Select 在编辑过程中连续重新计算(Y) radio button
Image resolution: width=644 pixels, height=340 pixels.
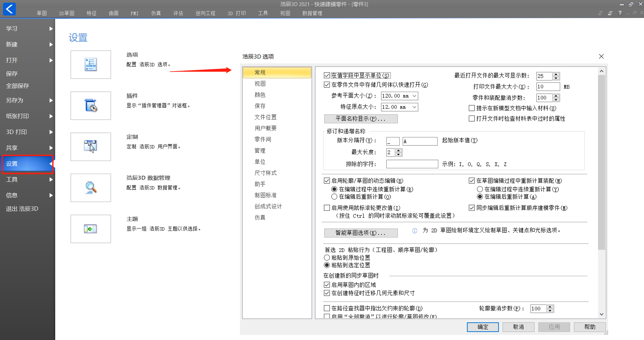(x=480, y=189)
